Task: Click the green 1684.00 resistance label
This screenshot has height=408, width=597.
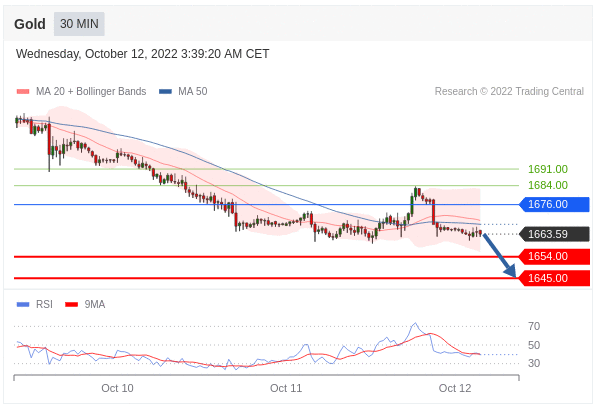Action: click(548, 185)
